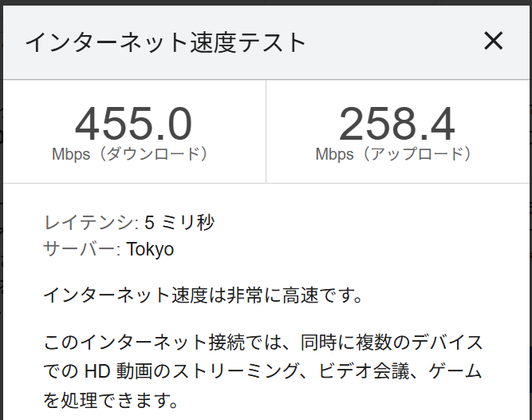Click the インターネット速度テスト dialog title
The width and height of the screenshot is (532, 420).
click(166, 42)
